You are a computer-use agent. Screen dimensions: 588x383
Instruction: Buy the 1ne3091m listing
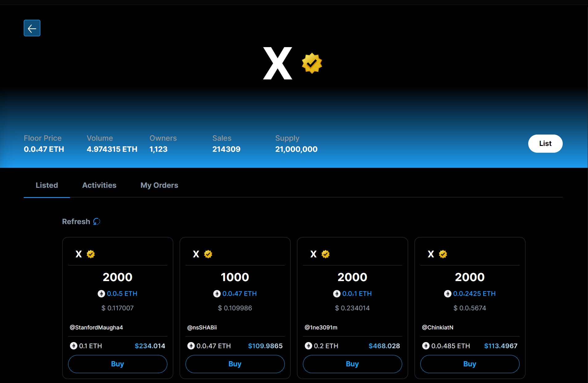[x=352, y=364]
